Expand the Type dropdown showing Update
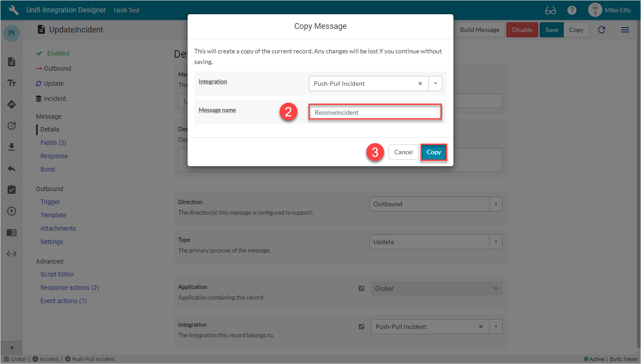 [x=496, y=242]
